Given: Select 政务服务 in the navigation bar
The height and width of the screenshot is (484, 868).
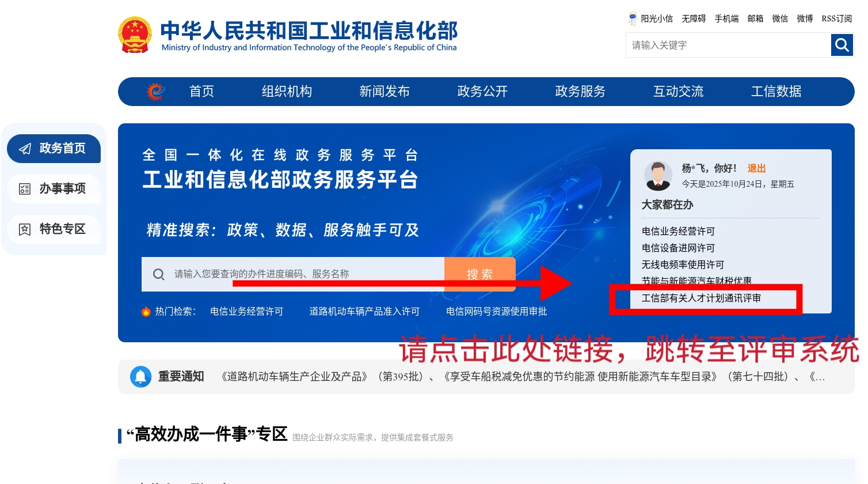Looking at the screenshot, I should 580,92.
